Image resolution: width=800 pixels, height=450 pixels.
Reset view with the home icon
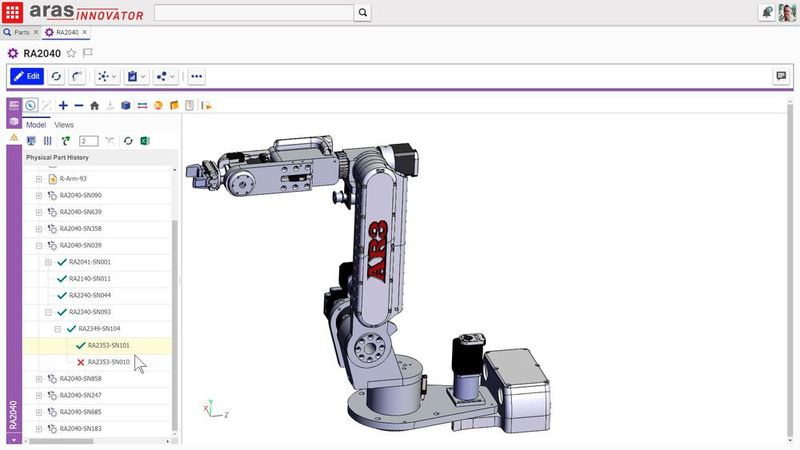tap(94, 105)
